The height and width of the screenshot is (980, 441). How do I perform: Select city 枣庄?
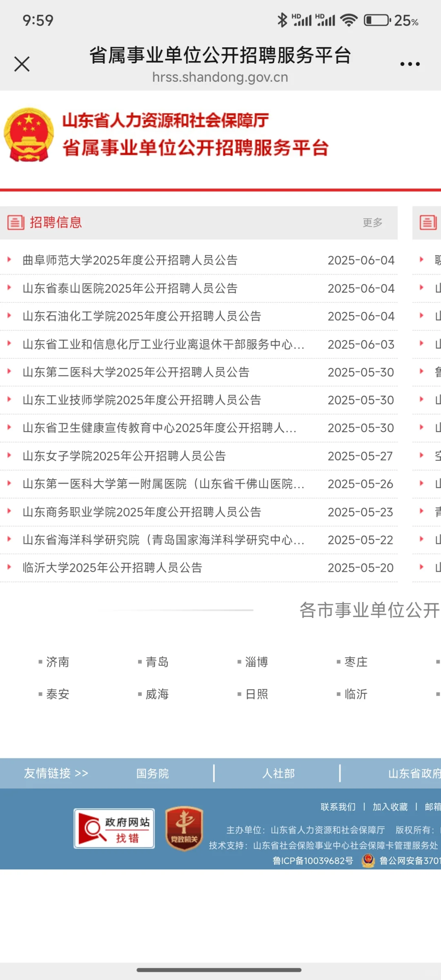(356, 662)
